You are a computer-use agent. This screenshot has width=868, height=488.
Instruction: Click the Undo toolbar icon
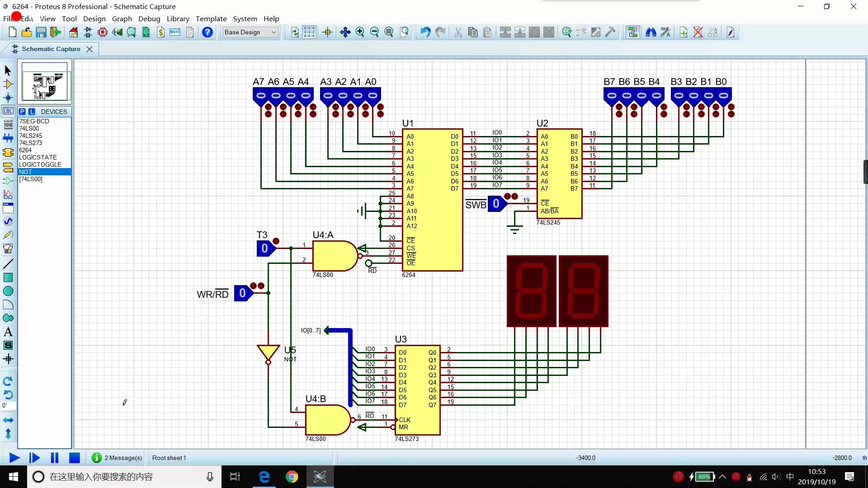425,32
